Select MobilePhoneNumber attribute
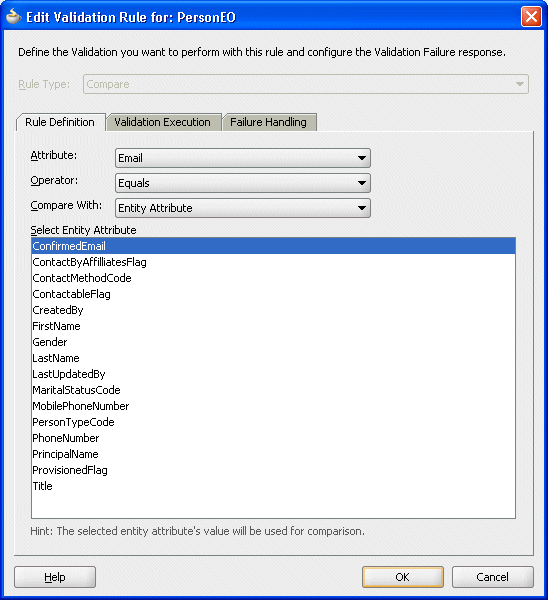Image resolution: width=548 pixels, height=600 pixels. [x=273, y=406]
